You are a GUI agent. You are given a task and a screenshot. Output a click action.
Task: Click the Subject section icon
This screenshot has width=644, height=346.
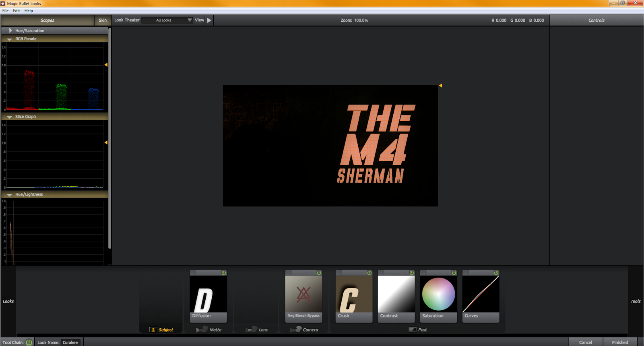pos(153,330)
